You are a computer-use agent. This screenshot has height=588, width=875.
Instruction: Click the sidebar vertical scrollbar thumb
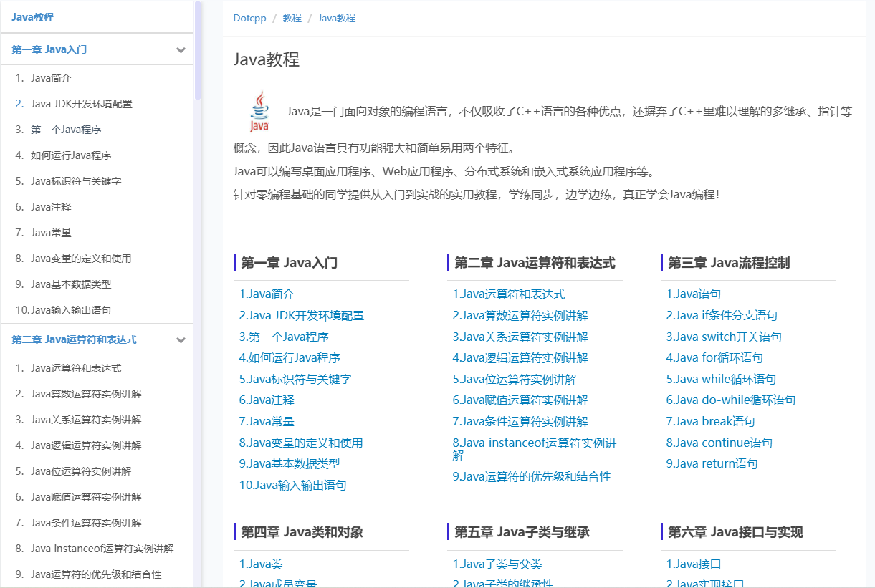198,50
